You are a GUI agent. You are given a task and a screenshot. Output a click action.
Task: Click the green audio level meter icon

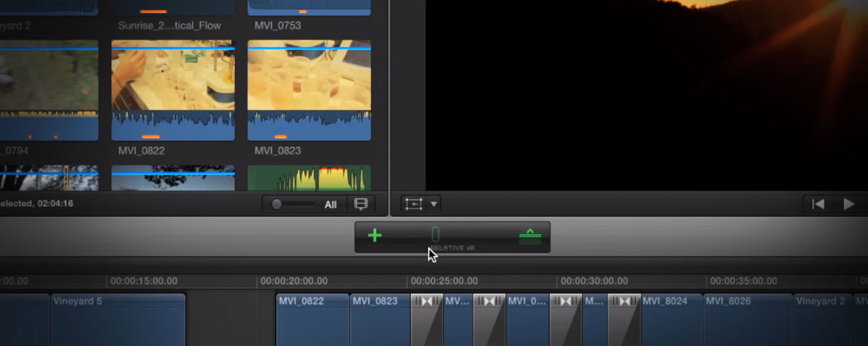tap(530, 236)
